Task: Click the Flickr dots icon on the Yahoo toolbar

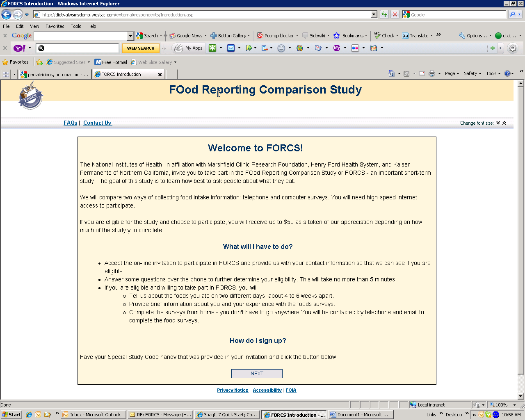Action: point(355,48)
